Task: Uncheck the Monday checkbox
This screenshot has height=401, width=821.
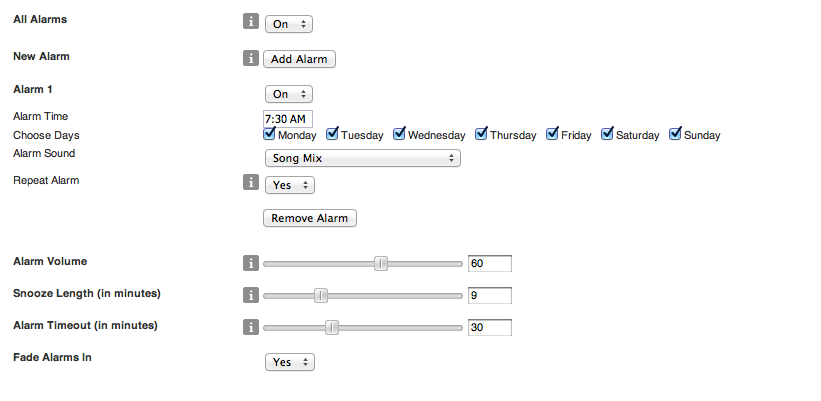Action: [x=269, y=134]
